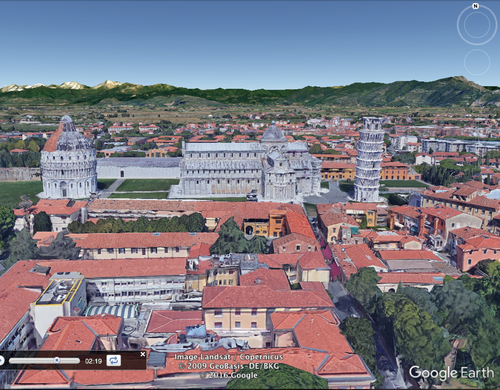Click the Google Earth logo
500x390 pixels.
(451, 373)
